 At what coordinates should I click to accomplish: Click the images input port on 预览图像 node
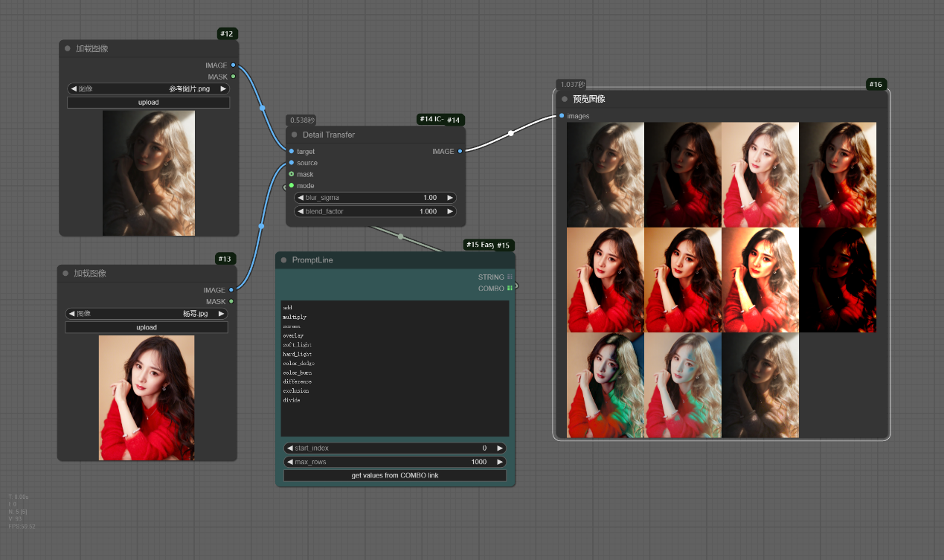(561, 115)
